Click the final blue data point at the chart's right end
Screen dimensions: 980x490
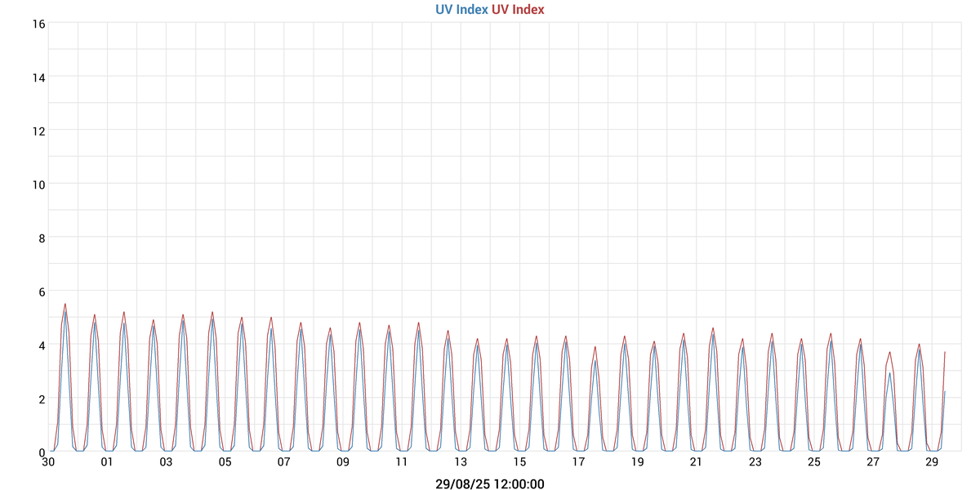945,391
